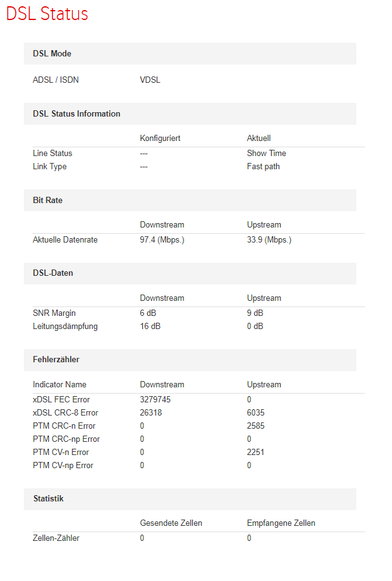Select the Statistik section header

coord(48,499)
